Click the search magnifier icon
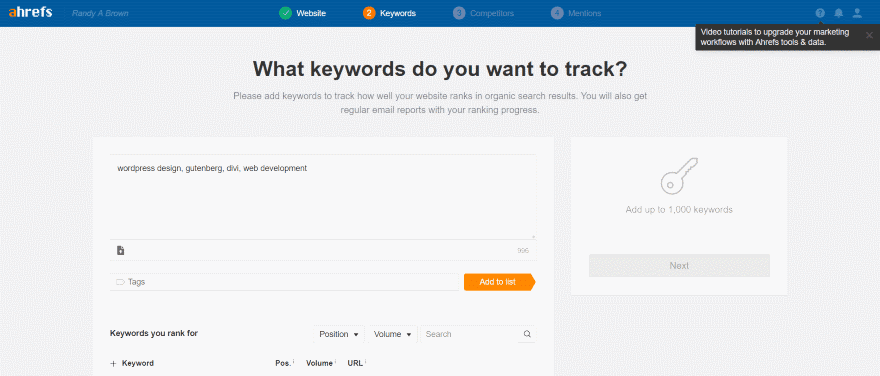This screenshot has width=880, height=376. pos(527,334)
